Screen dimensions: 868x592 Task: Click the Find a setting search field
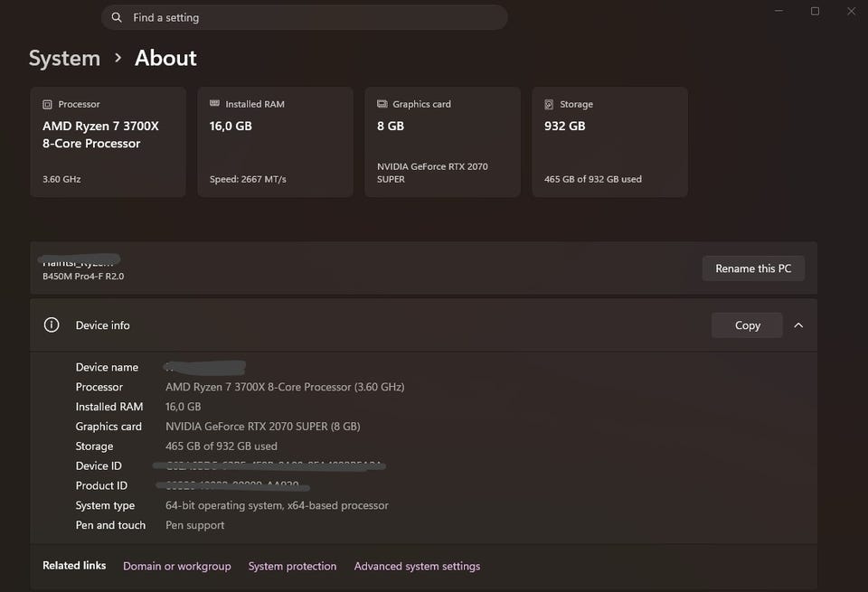(x=304, y=18)
